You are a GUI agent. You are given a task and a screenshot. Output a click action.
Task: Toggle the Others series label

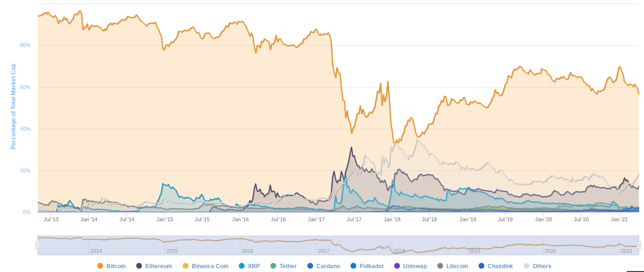[542, 266]
